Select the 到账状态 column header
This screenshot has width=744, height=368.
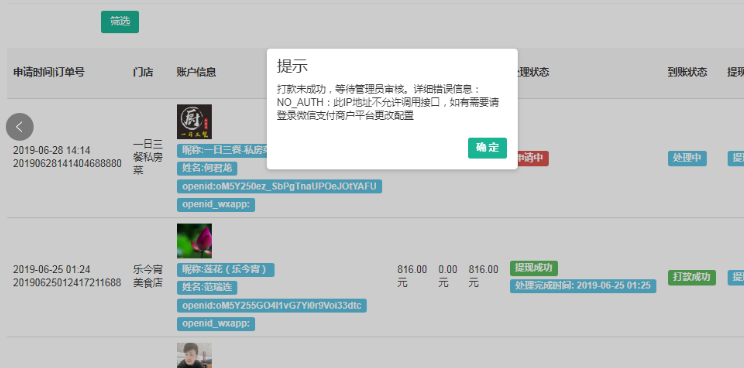688,73
